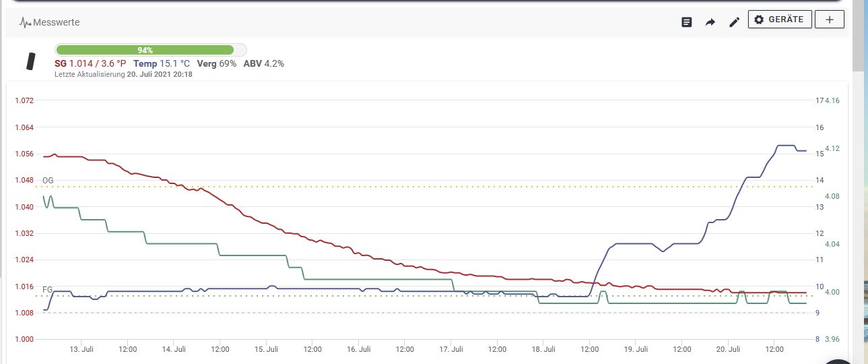This screenshot has width=868, height=364.
Task: Click the plus button to add reading
Action: pyautogui.click(x=829, y=20)
